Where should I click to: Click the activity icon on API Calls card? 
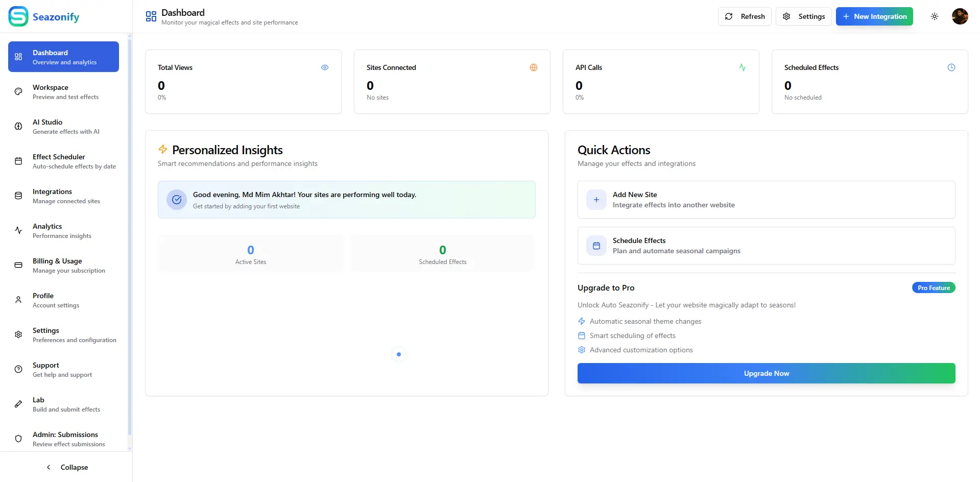tap(743, 67)
